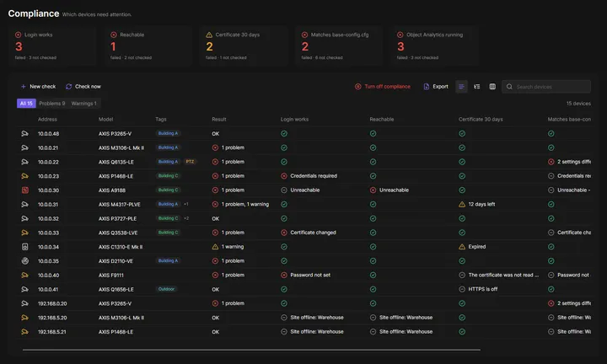
Task: Click the camera icon for 10.0.0.48
Action: (24, 133)
